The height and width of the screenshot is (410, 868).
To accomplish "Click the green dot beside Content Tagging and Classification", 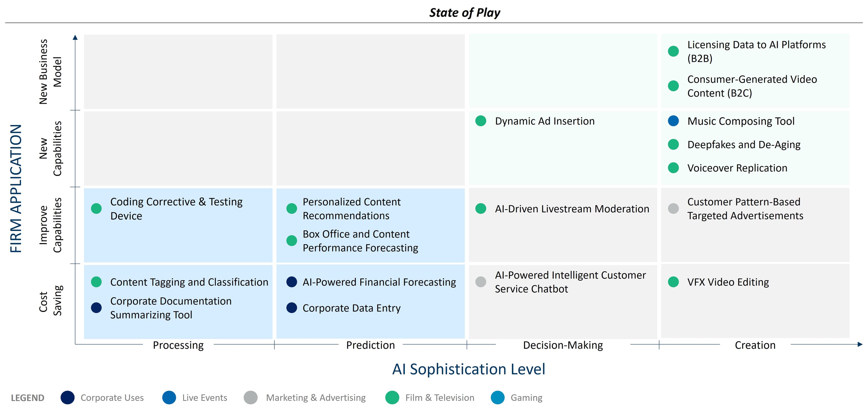I will coord(96,282).
